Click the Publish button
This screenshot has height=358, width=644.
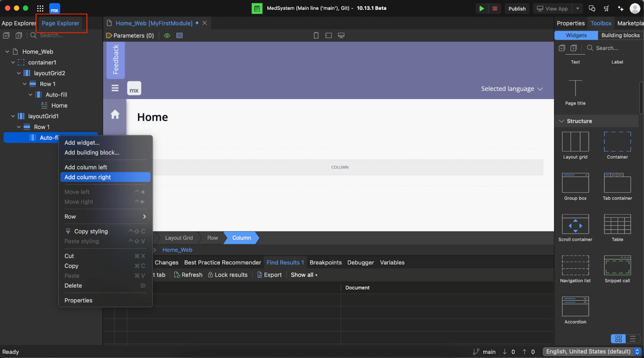[x=517, y=8]
